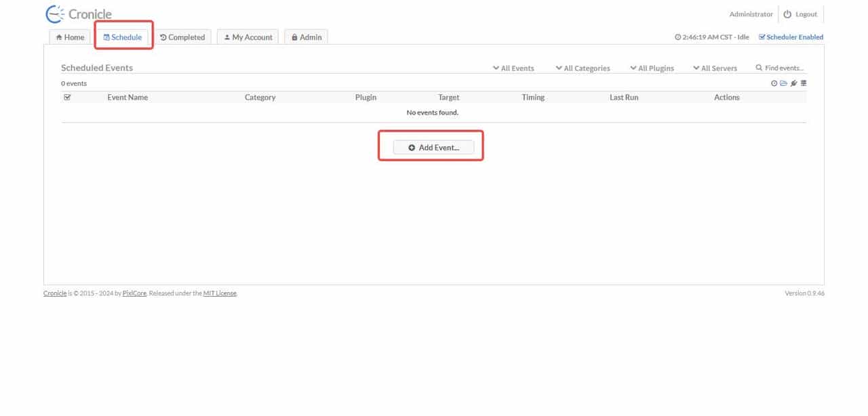
Task: Open the All Events filter dropdown
Action: [513, 68]
